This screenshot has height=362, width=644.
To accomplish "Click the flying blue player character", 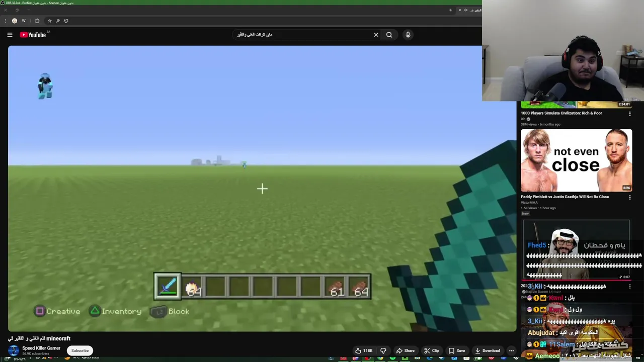I will tap(45, 86).
